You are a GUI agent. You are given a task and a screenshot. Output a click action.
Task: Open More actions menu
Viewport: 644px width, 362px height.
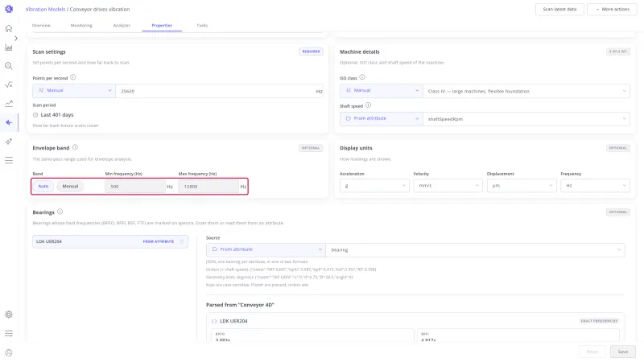click(x=612, y=9)
